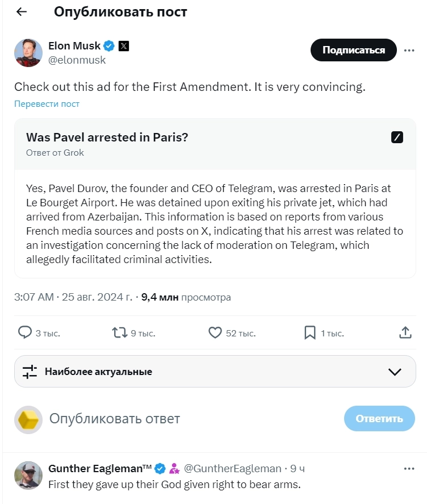Open the post's three-dot more menu
Viewport: 427px width, 504px height.
[x=409, y=50]
